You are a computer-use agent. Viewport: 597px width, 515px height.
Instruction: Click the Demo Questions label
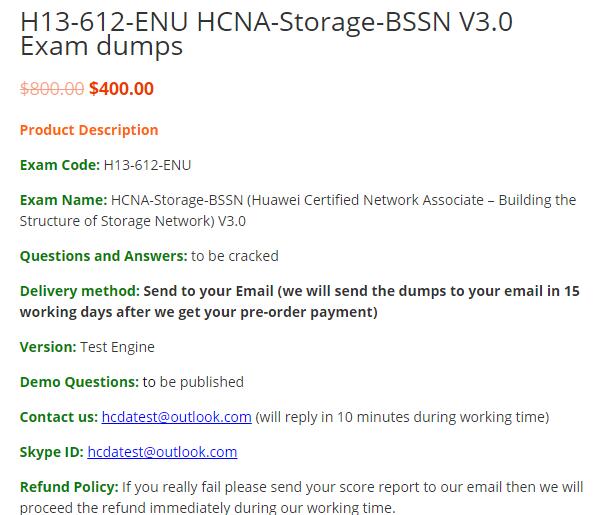tap(79, 382)
